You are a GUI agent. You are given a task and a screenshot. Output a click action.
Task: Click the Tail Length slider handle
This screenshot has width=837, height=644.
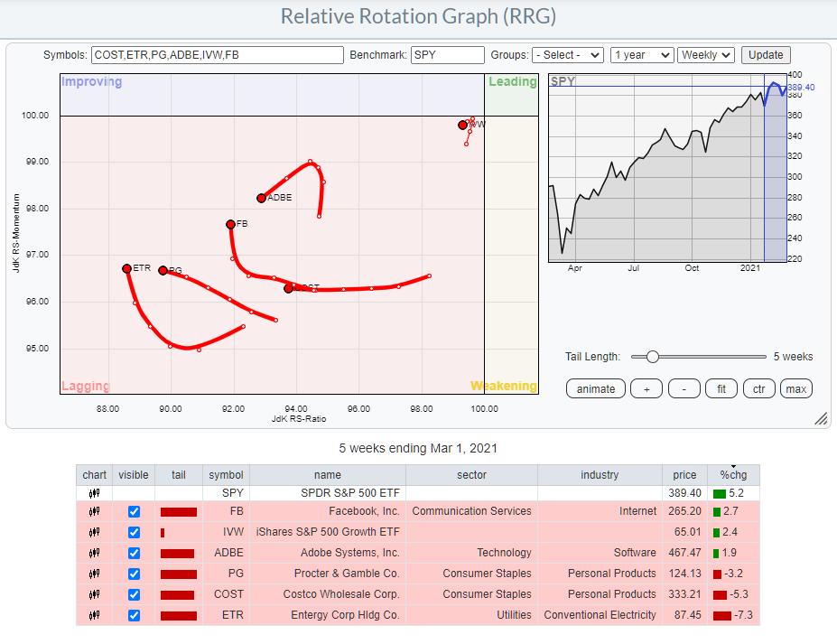pyautogui.click(x=652, y=357)
